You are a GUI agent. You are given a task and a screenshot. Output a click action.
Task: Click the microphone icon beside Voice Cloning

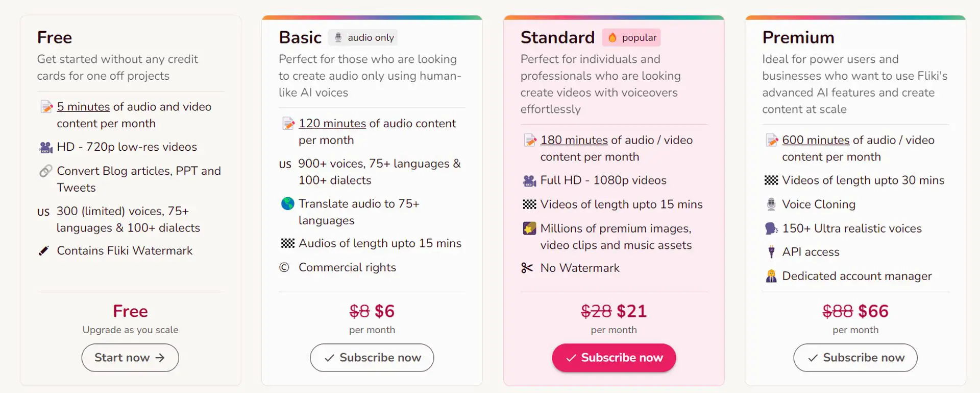point(771,204)
